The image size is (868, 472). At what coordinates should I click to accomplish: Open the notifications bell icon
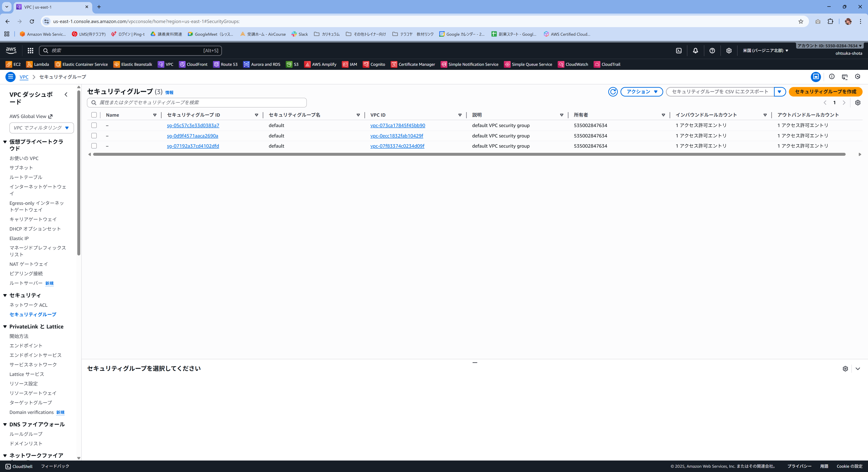695,51
